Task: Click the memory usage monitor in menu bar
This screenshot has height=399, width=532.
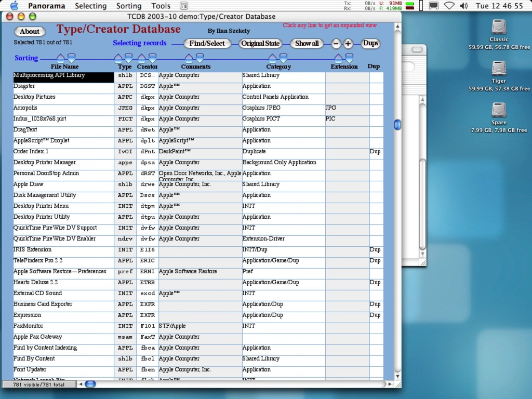Action: 390,6
